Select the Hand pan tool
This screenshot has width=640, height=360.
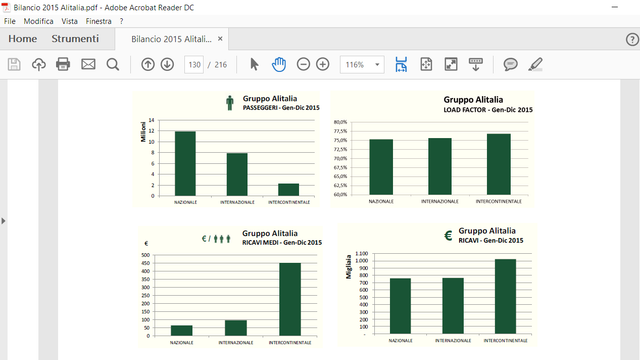[x=279, y=64]
